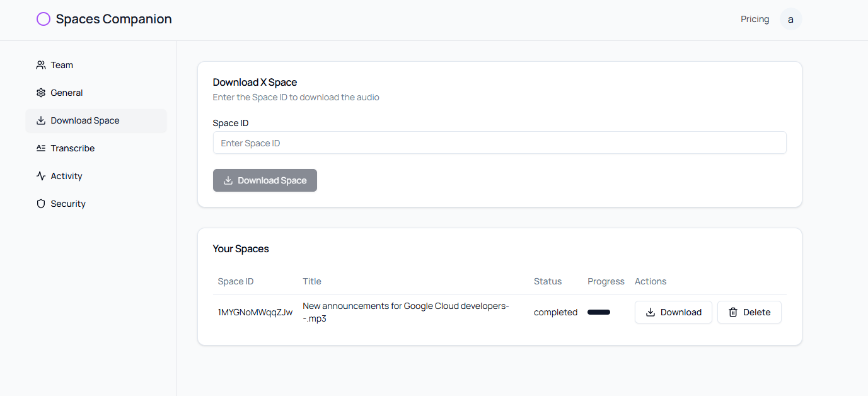
Task: Click the gray Download Space submit button
Action: pyautogui.click(x=265, y=180)
